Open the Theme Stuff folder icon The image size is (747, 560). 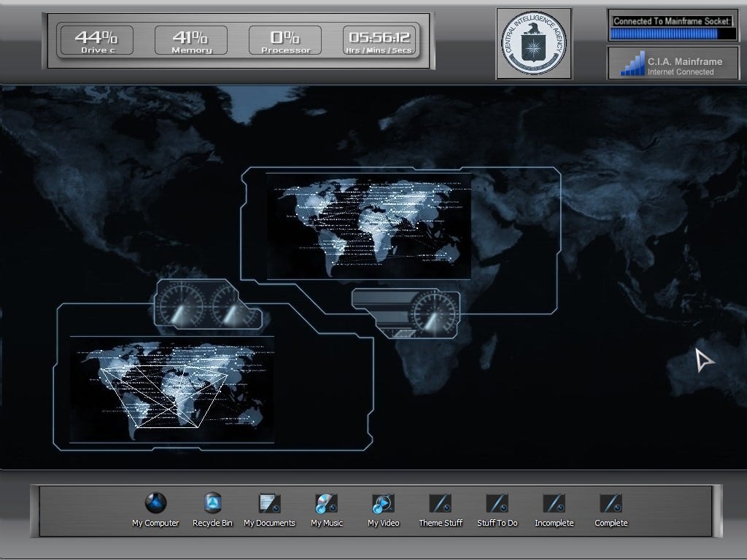440,503
